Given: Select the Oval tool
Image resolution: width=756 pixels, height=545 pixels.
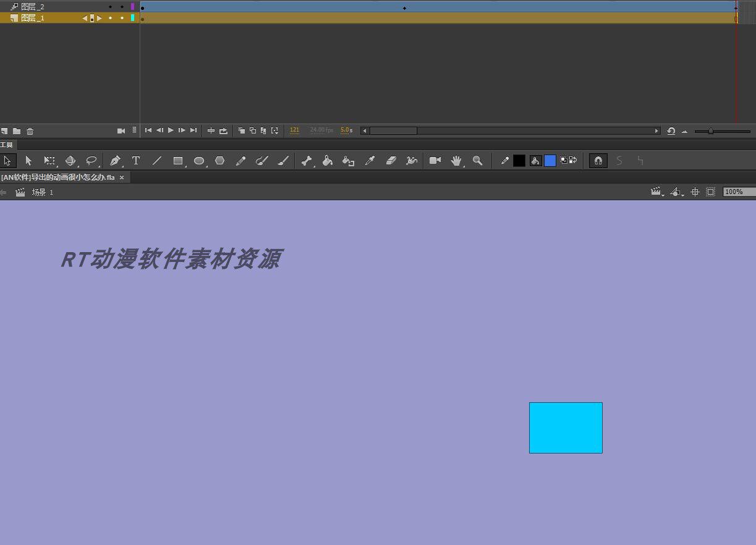Looking at the screenshot, I should (199, 161).
